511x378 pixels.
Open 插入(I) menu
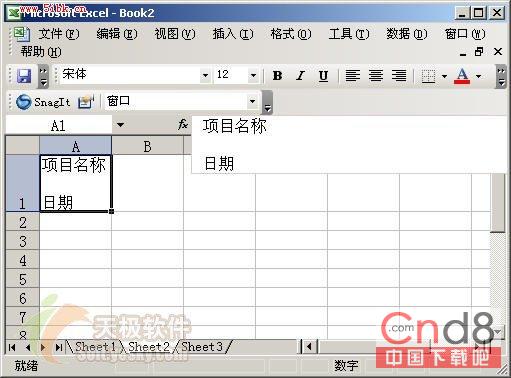pos(233,34)
